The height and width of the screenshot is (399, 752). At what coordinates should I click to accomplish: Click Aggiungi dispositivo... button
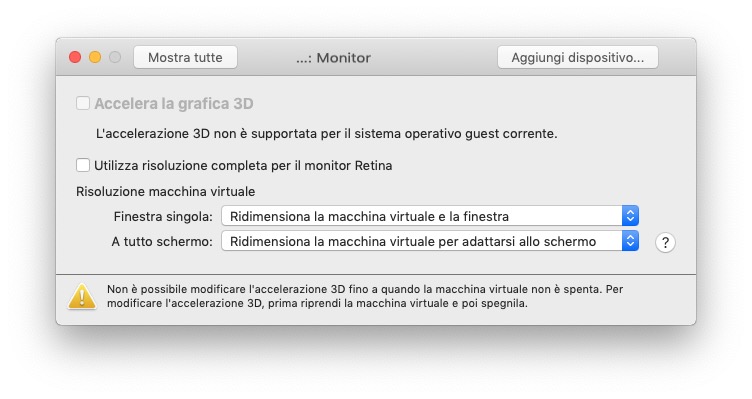pos(577,58)
